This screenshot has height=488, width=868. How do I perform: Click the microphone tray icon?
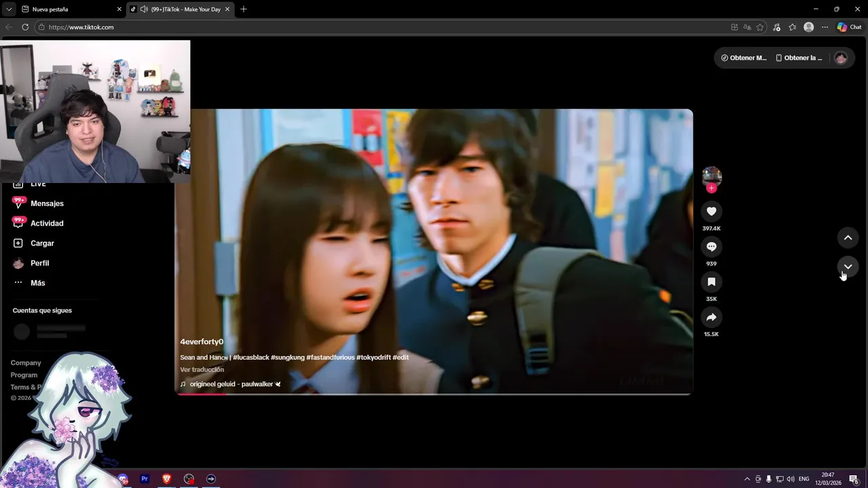(x=768, y=479)
